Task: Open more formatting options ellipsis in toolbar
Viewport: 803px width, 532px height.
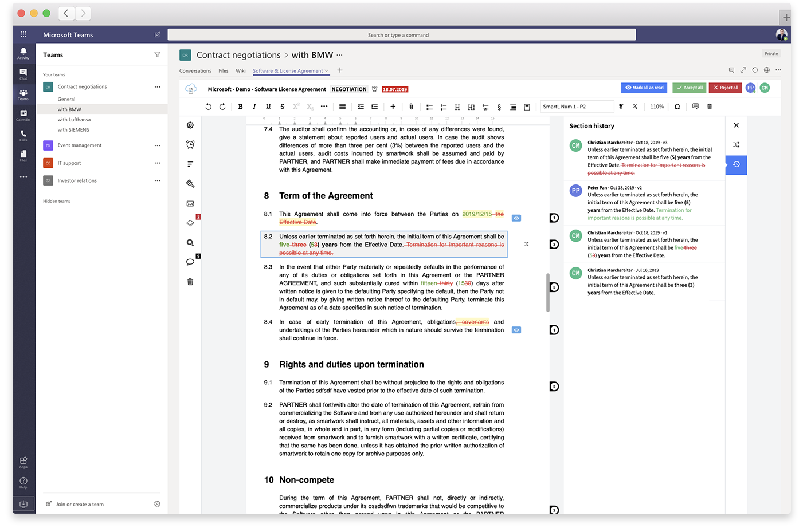Action: point(324,107)
